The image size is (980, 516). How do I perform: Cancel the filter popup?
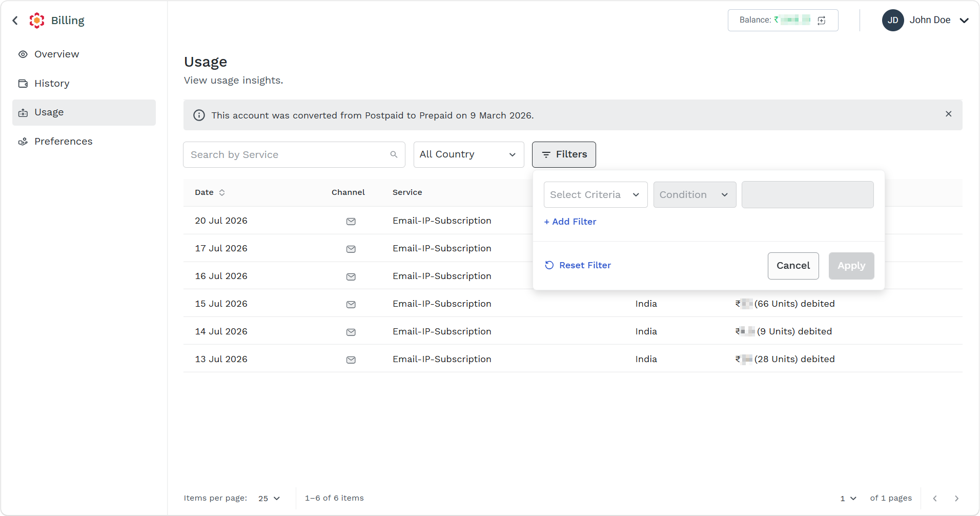point(793,266)
